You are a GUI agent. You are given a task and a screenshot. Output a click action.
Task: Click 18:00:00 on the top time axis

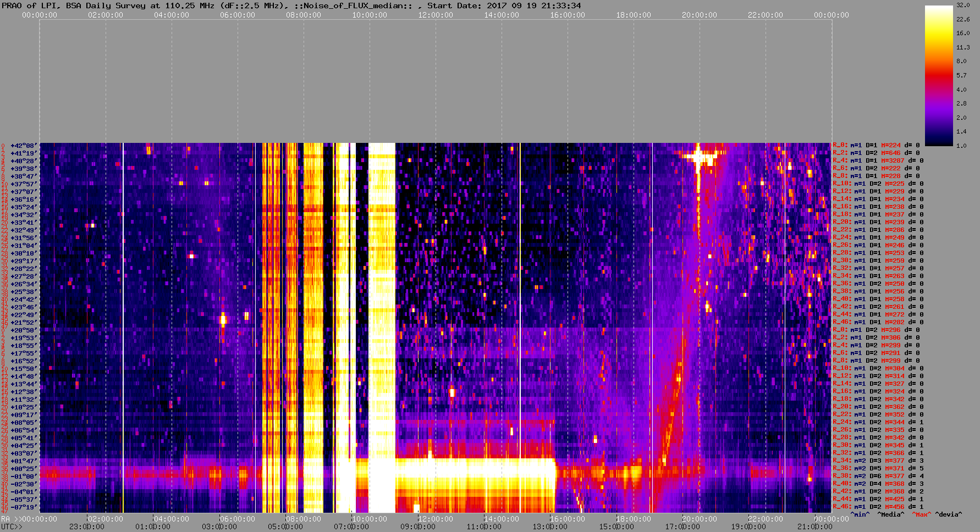[x=634, y=15]
